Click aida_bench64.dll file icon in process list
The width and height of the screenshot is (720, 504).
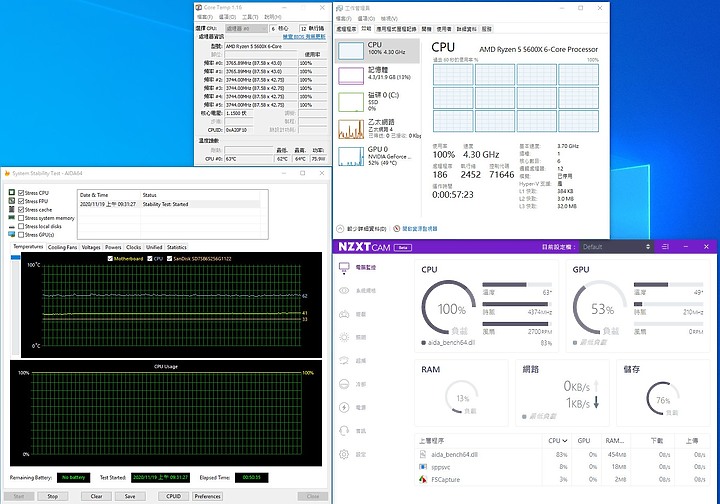422,454
